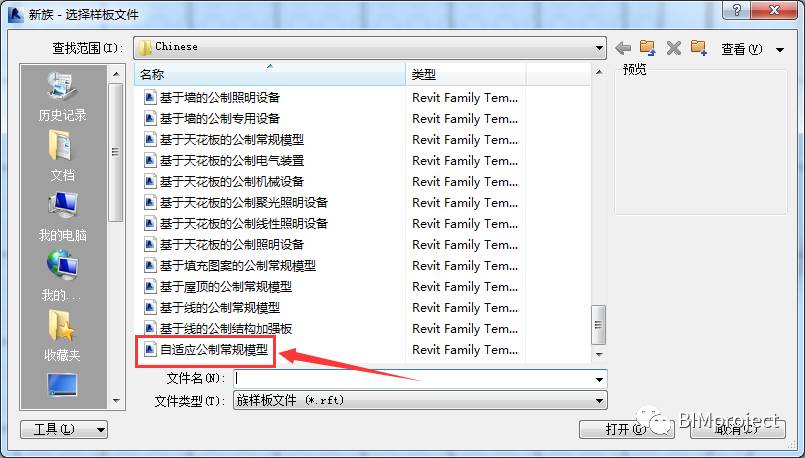805x458 pixels.
Task: Open 收藏夹 in the sidebar
Action: click(62, 336)
